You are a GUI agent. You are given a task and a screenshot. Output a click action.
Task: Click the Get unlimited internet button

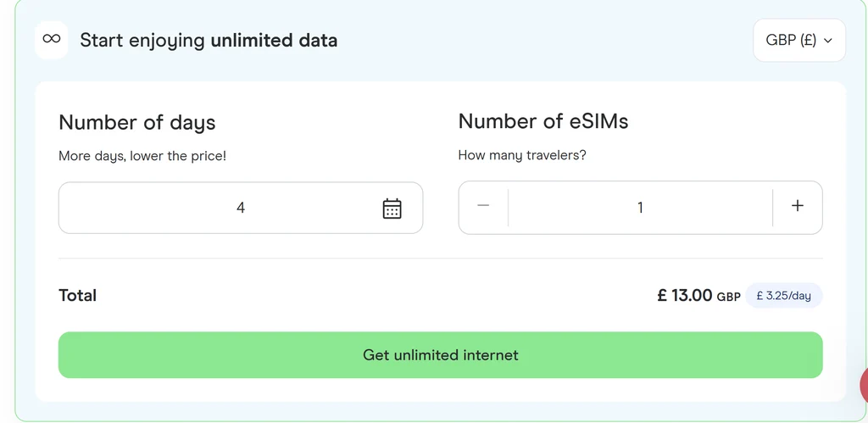pyautogui.click(x=440, y=355)
